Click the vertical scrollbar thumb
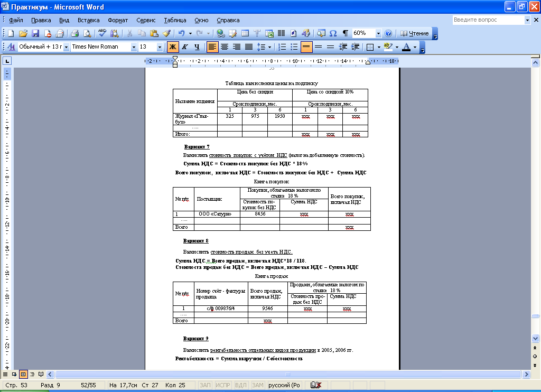 tap(535, 316)
